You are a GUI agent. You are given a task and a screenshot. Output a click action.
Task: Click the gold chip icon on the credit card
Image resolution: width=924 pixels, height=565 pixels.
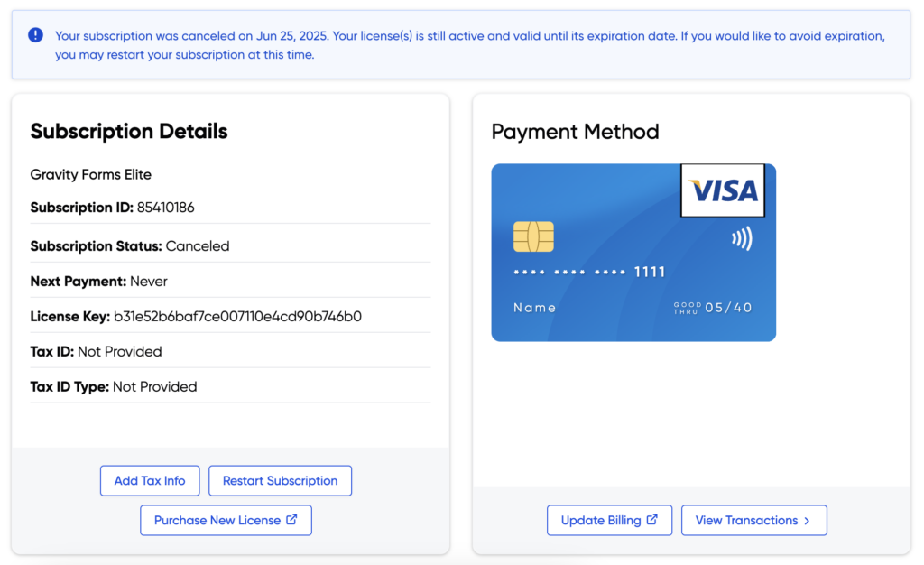tap(534, 236)
